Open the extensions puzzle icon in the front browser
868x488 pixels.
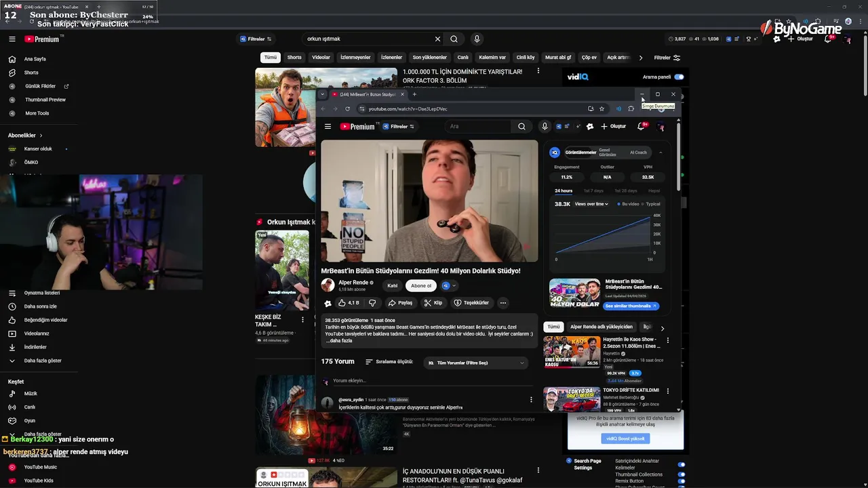tap(631, 108)
